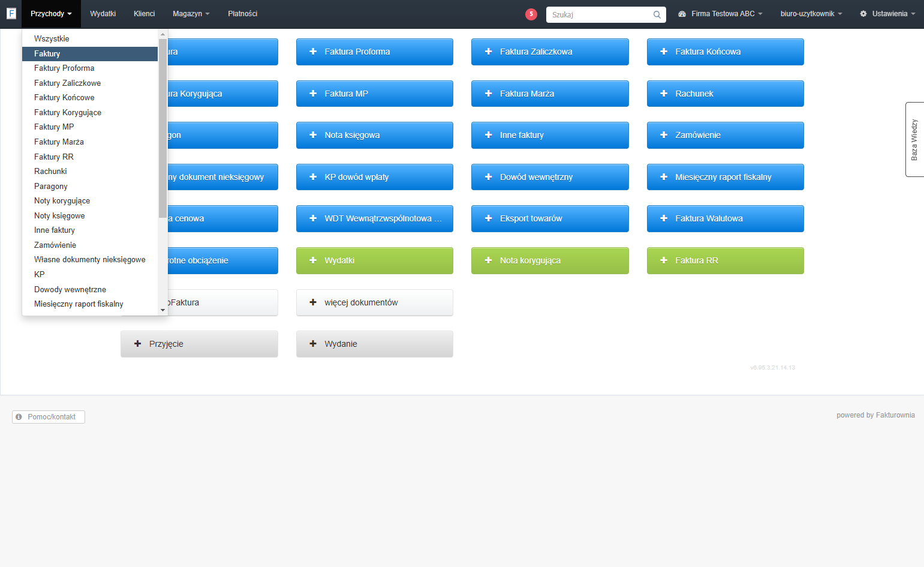The width and height of the screenshot is (924, 567).
Task: Click the company dashboard icon beside Firma Testowa ABC
Action: pyautogui.click(x=682, y=14)
